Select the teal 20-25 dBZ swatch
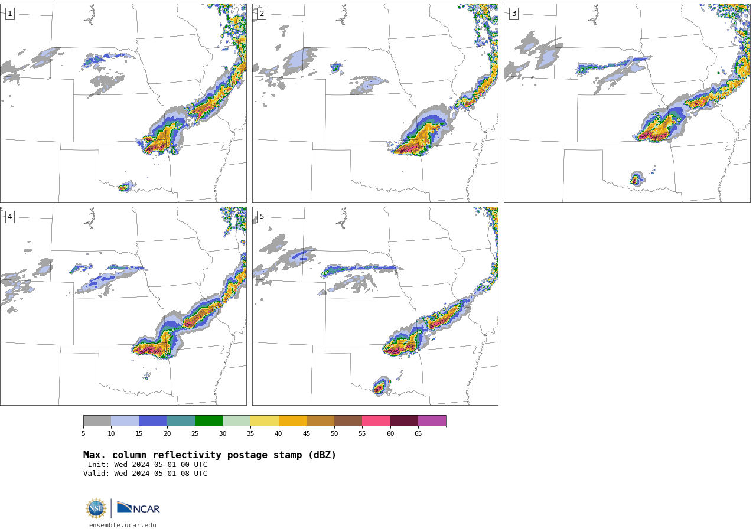The image size is (756, 532). (181, 421)
